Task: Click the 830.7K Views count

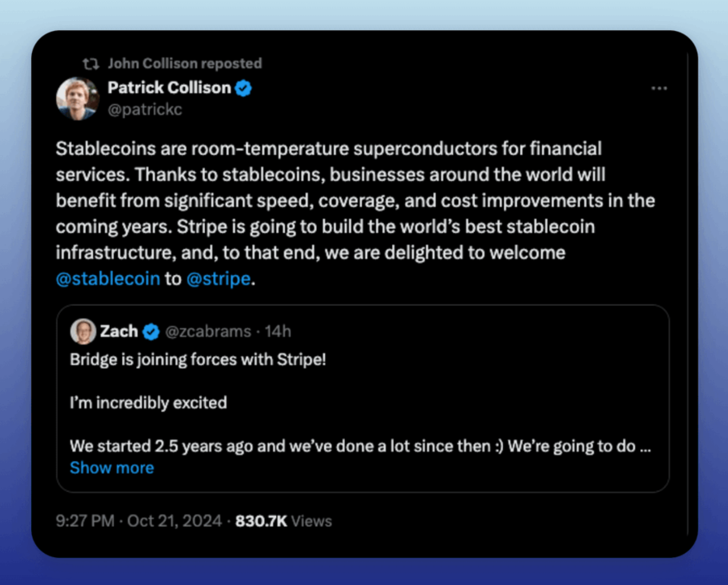Action: [283, 521]
